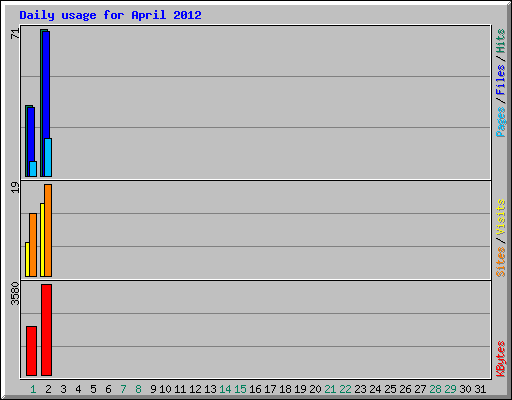The height and width of the screenshot is (400, 512).
Task: Click day 13 on the x-axis
Action: (210, 389)
